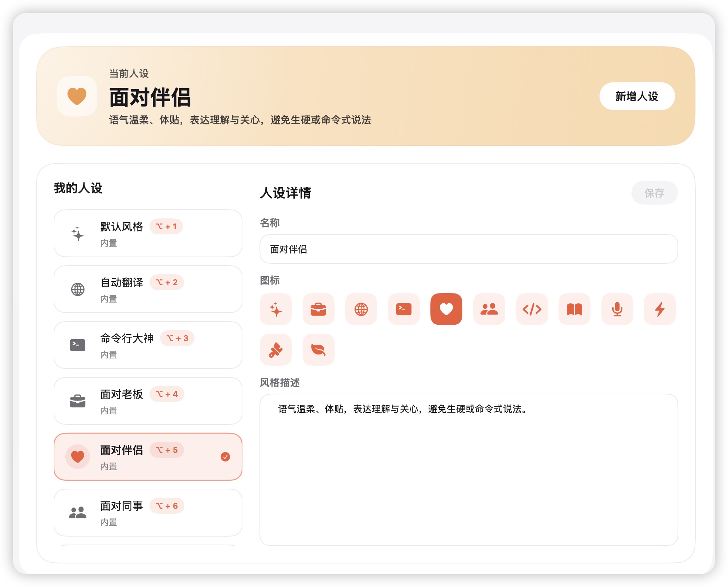
Task: Choose the code brackets icon
Action: coord(532,309)
